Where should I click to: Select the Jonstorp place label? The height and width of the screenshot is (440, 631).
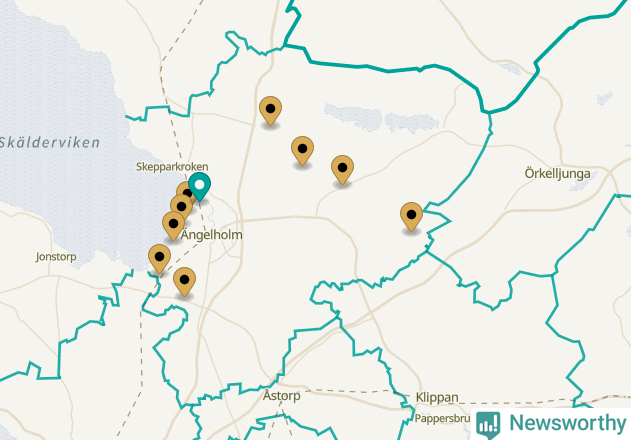pyautogui.click(x=56, y=257)
